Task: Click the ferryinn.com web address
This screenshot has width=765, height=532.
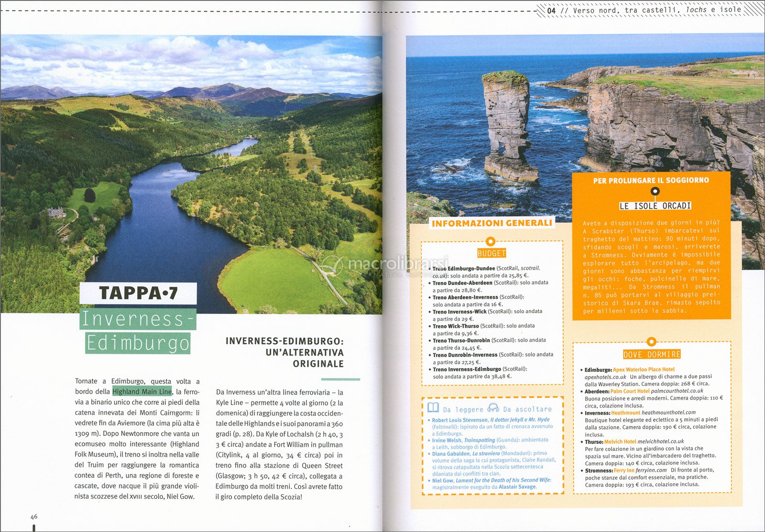Action: [x=651, y=470]
